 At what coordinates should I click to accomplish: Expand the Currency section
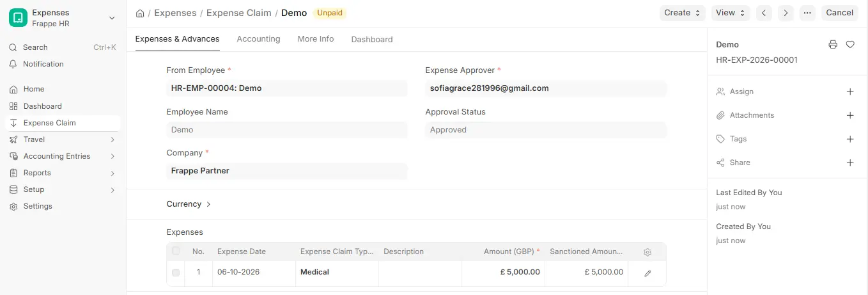(x=189, y=204)
